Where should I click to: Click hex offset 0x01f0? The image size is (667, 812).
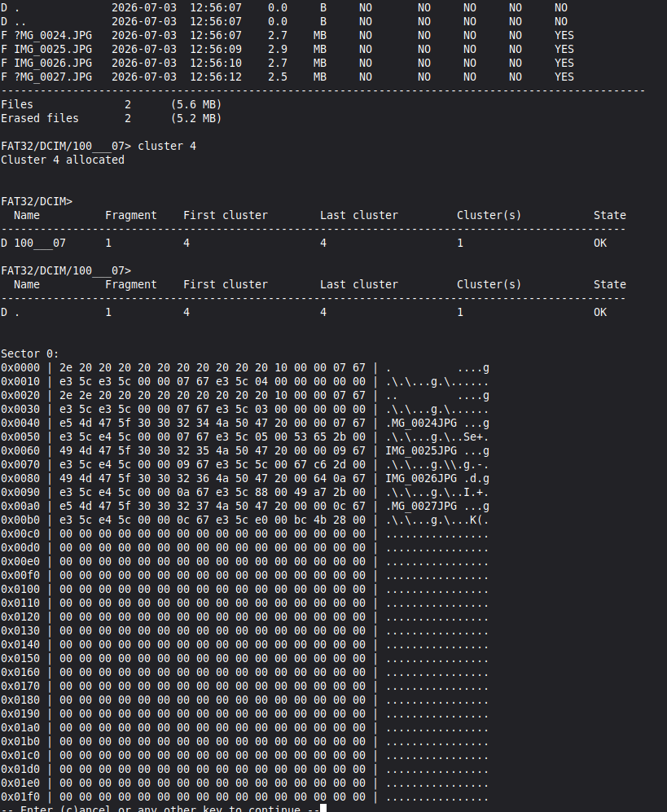[20, 797]
